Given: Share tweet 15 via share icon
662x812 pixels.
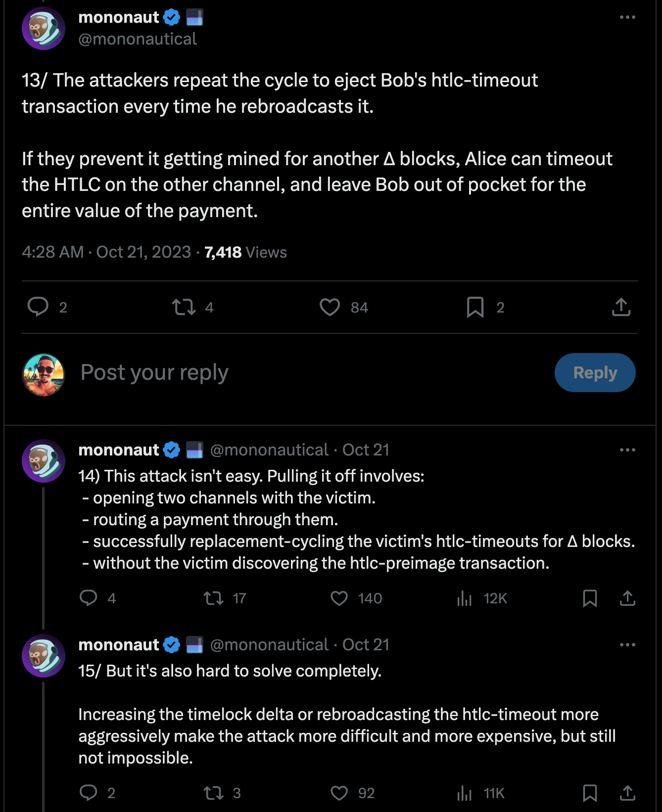Looking at the screenshot, I should [x=627, y=793].
